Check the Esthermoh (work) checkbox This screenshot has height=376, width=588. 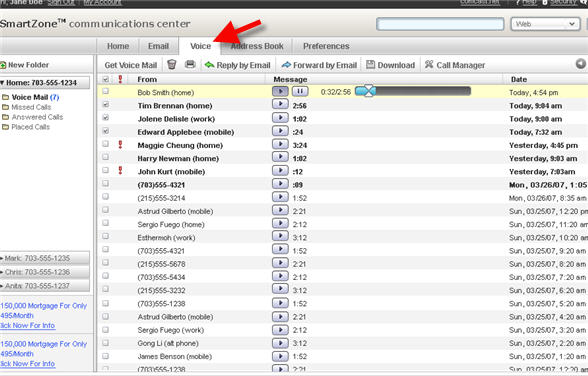point(106,236)
